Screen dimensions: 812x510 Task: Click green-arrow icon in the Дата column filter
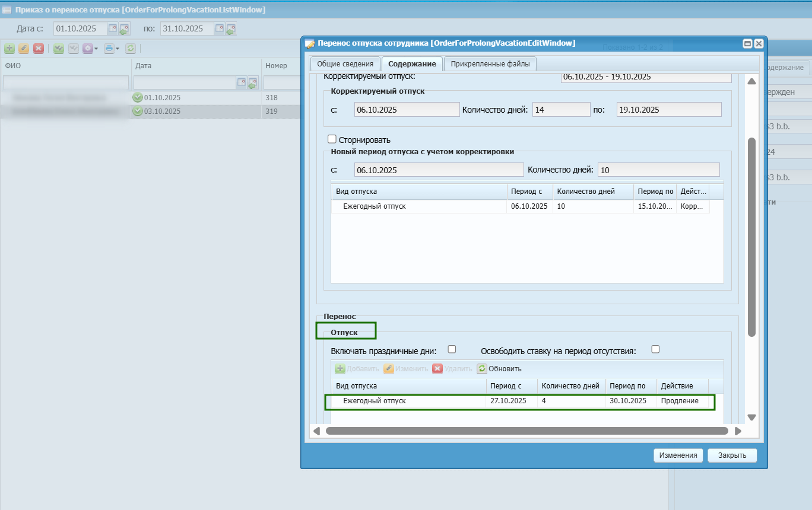tap(253, 82)
